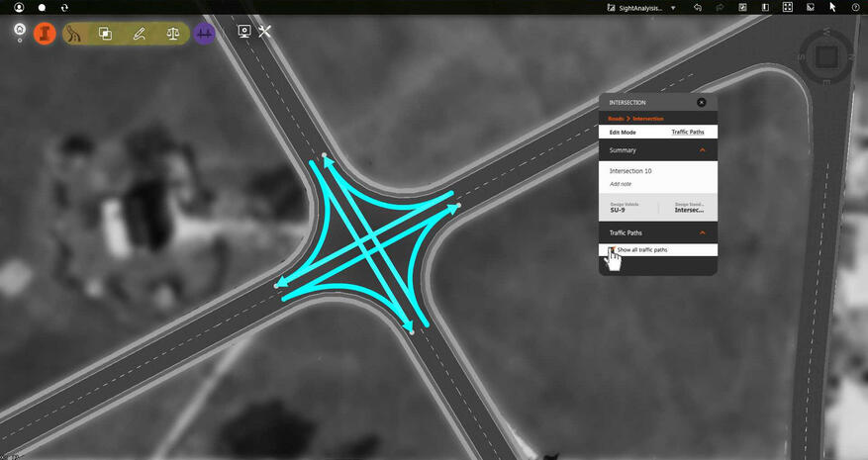The width and height of the screenshot is (868, 460).
Task: Open the overlapping squares tool
Action: pos(105,33)
